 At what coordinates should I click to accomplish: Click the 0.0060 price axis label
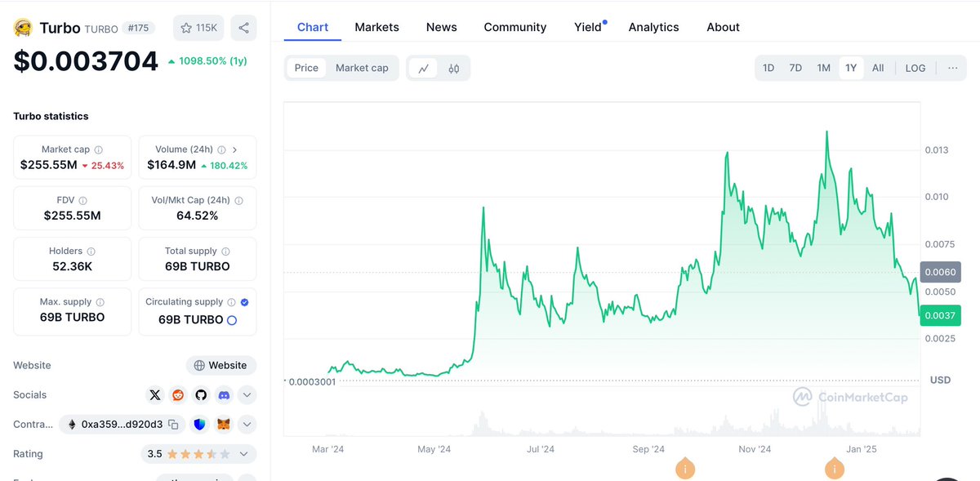pos(939,272)
